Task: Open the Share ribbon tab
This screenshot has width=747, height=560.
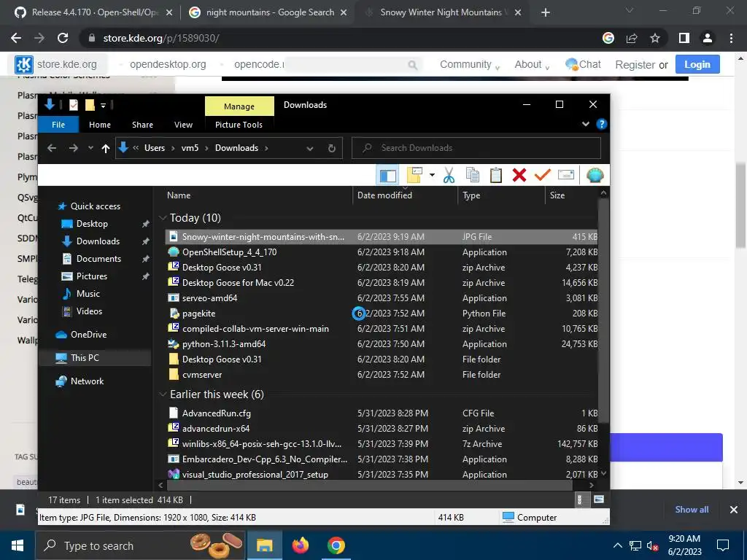Action: 142,125
